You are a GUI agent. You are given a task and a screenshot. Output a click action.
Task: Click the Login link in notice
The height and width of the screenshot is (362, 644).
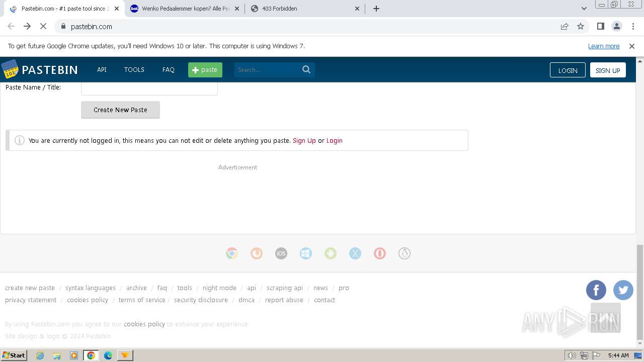335,141
